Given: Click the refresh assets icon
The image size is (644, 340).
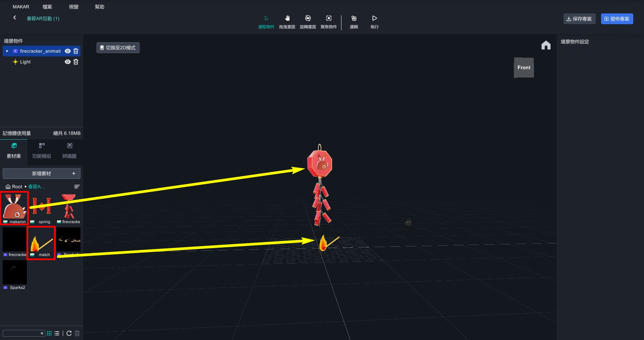Looking at the screenshot, I should (x=69, y=333).
